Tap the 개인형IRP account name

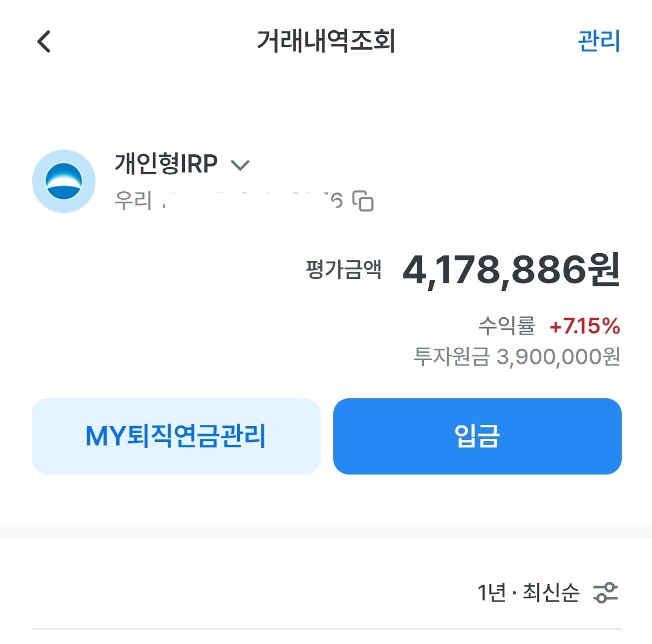pyautogui.click(x=166, y=164)
